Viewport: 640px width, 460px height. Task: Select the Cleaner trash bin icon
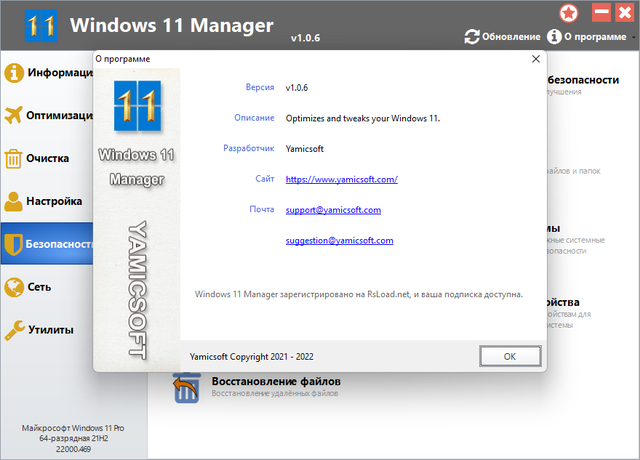[x=13, y=158]
